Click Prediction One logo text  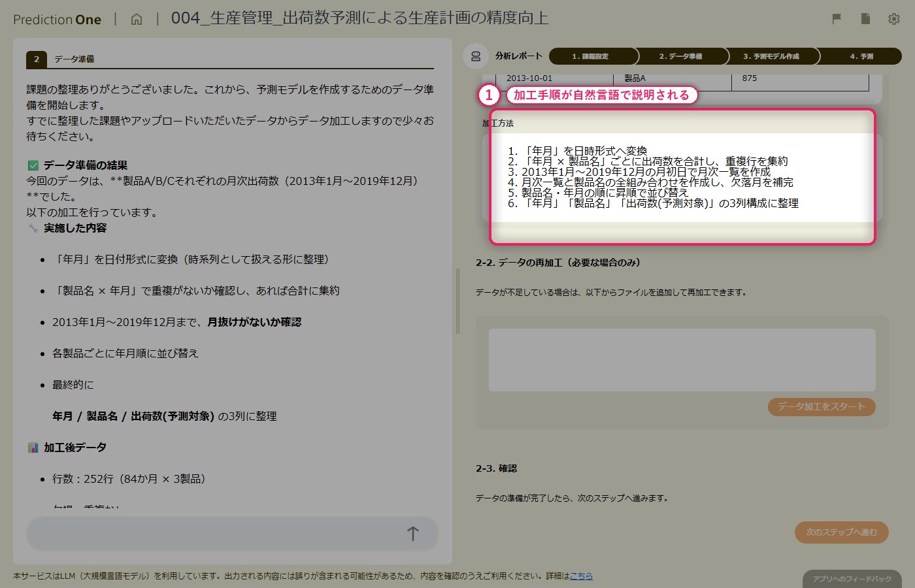tap(58, 20)
